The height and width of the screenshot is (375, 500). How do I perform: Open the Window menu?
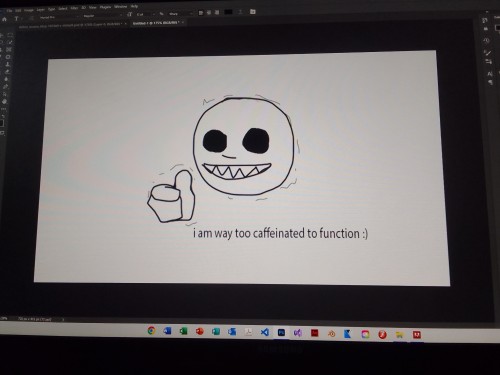121,7
